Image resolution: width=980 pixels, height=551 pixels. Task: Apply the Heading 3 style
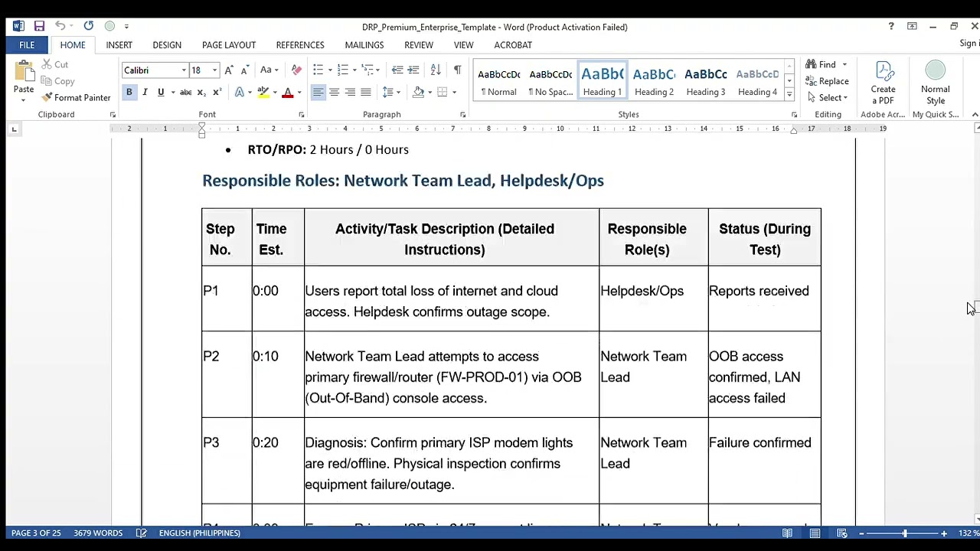[x=706, y=81]
